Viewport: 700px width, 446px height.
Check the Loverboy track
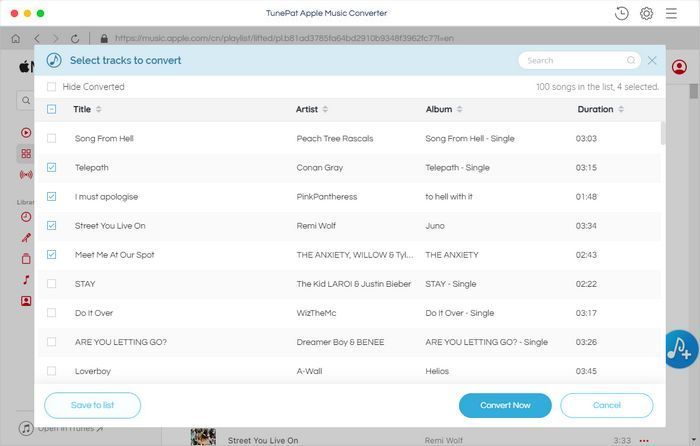(x=51, y=371)
